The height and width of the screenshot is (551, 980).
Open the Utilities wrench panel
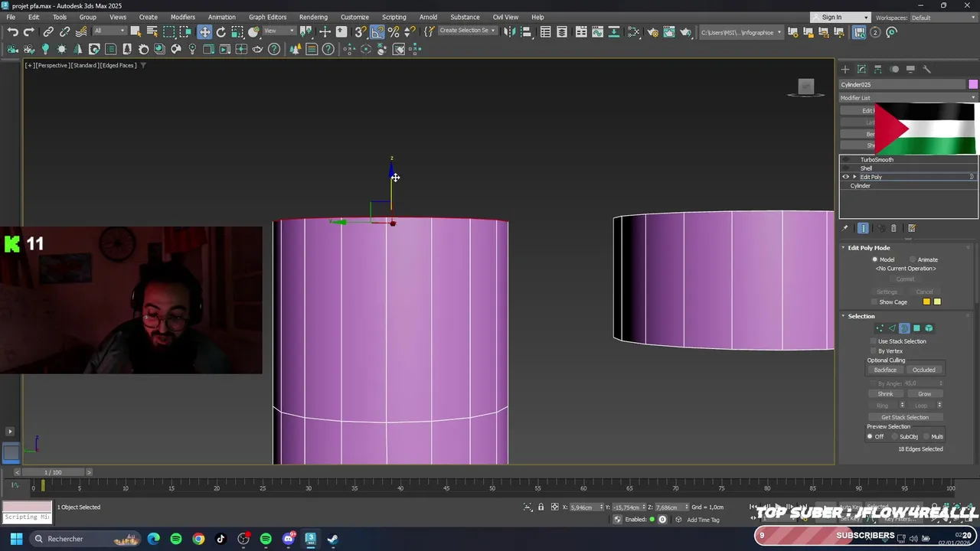926,69
